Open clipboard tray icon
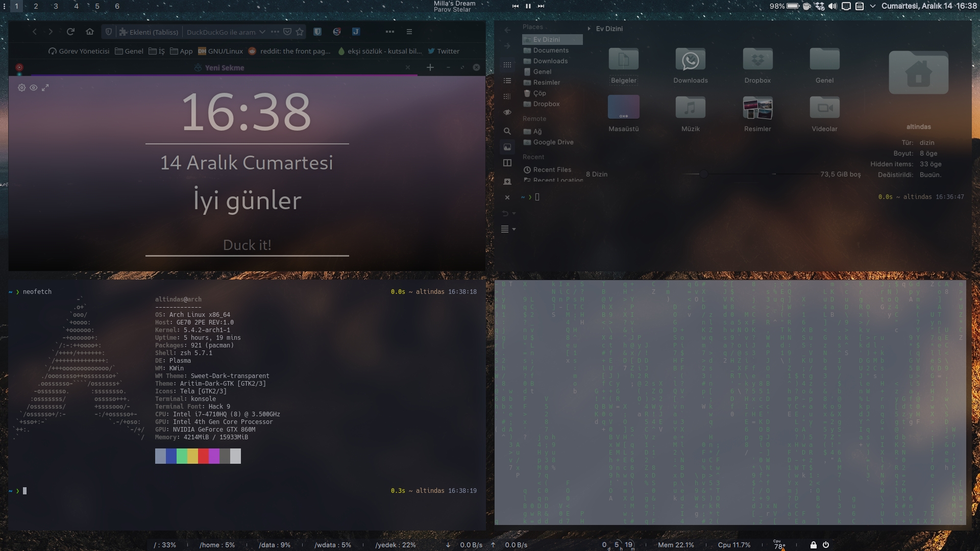980x551 pixels. tap(860, 6)
